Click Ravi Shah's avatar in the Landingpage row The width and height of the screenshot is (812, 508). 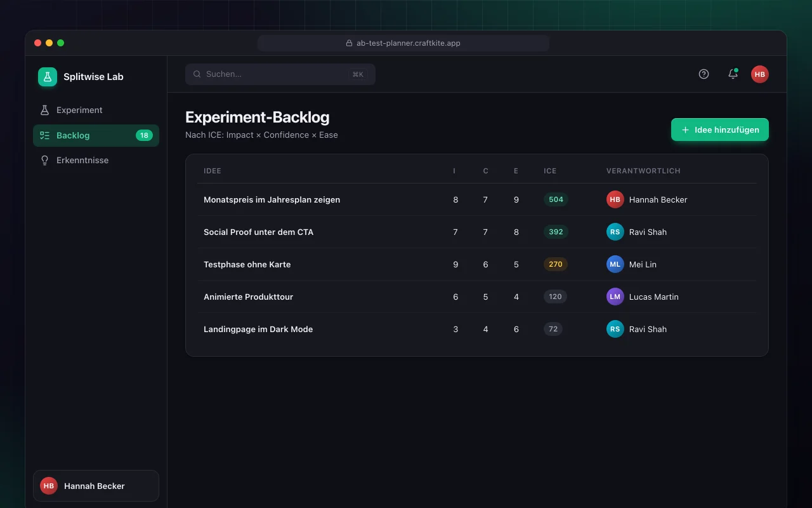tap(615, 329)
